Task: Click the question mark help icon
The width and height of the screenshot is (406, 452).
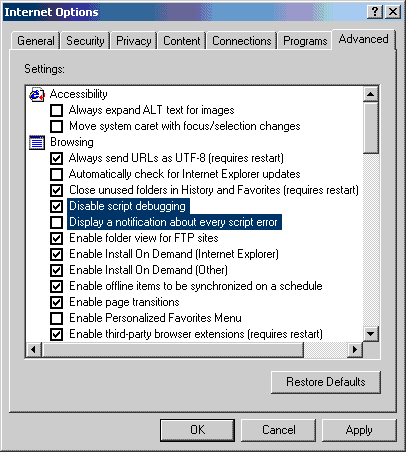Action: point(375,12)
